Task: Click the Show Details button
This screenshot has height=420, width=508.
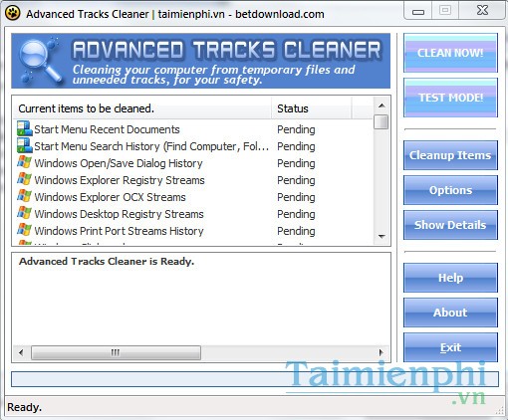Action: [x=450, y=225]
